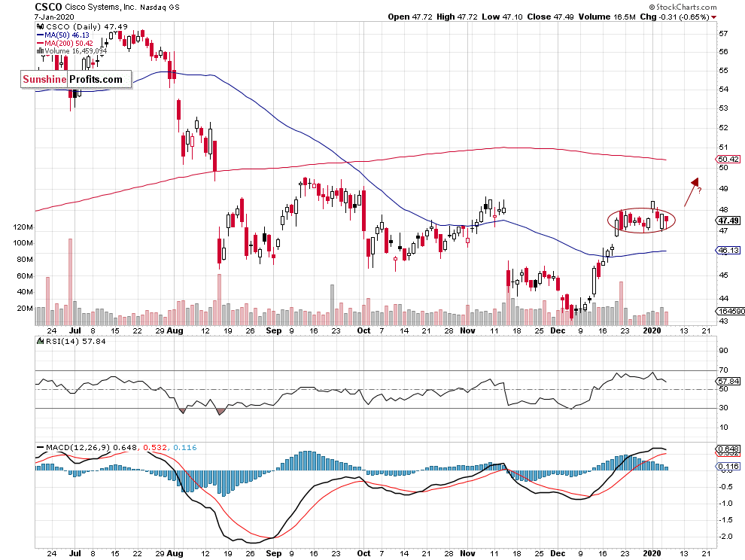Click the 30 label on the RSI axis

[x=723, y=408]
